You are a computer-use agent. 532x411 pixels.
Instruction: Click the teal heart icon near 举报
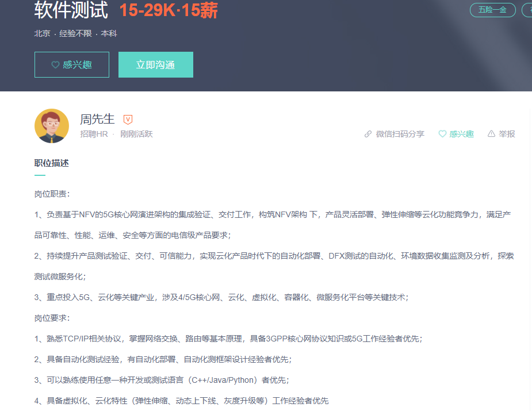coord(442,133)
